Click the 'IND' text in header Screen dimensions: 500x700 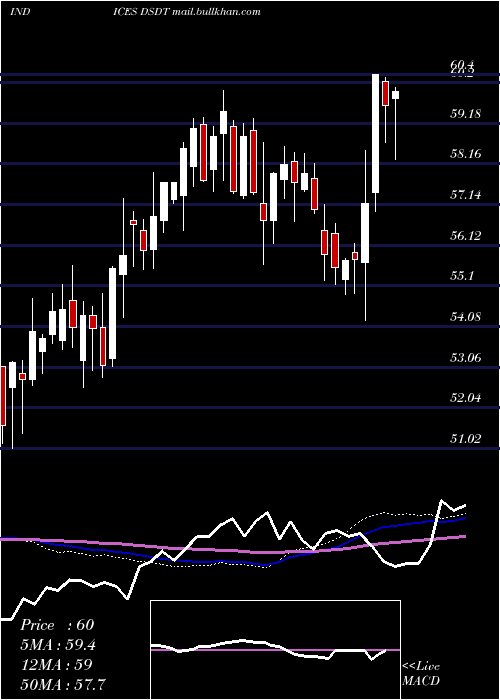pyautogui.click(x=20, y=12)
